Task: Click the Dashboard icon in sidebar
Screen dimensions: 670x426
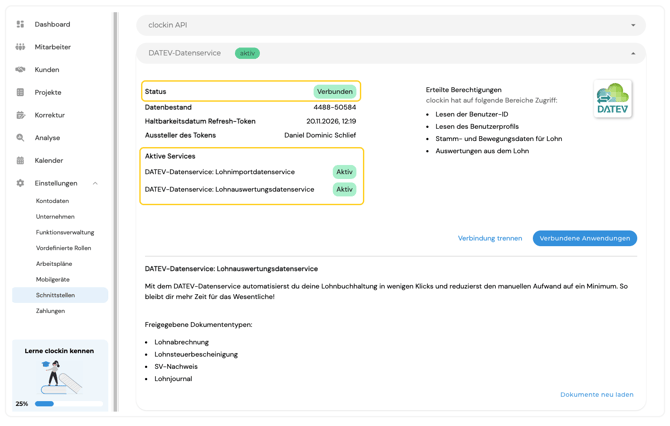Action: tap(20, 24)
